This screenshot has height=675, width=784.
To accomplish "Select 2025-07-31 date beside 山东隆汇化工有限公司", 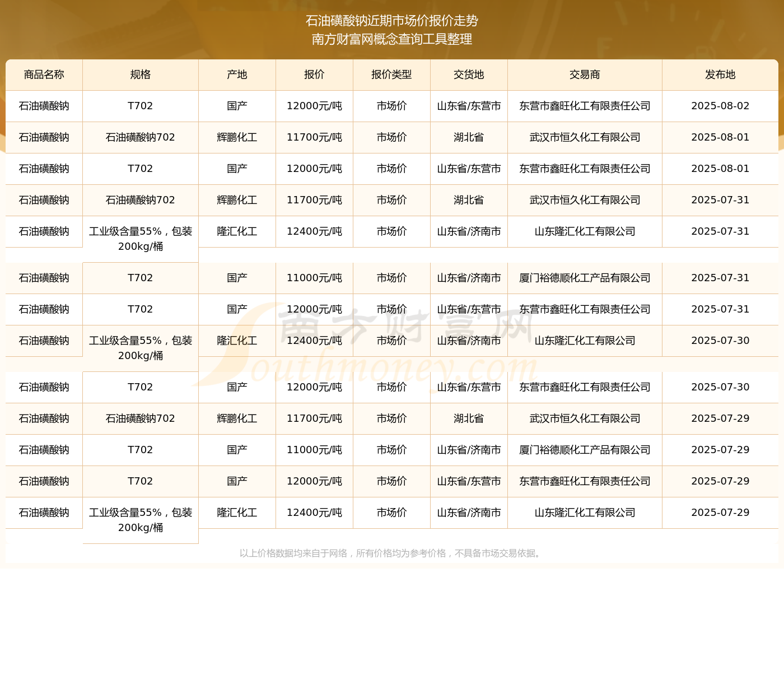I will point(720,231).
